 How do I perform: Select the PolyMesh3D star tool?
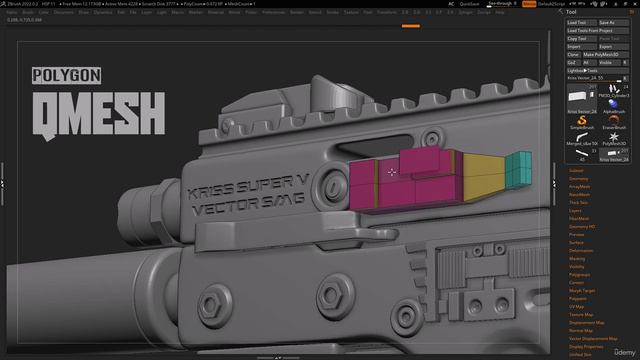tap(613, 139)
